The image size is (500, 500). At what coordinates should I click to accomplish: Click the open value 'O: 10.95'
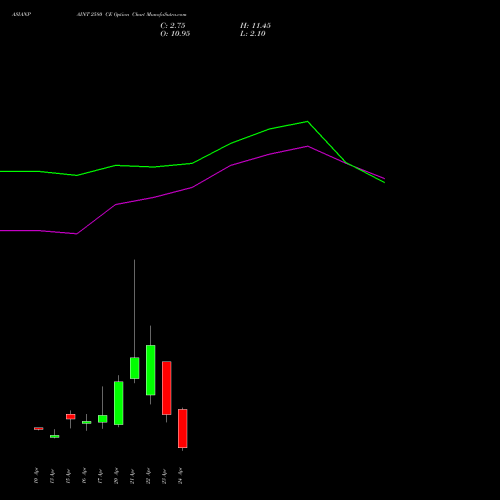[175, 34]
